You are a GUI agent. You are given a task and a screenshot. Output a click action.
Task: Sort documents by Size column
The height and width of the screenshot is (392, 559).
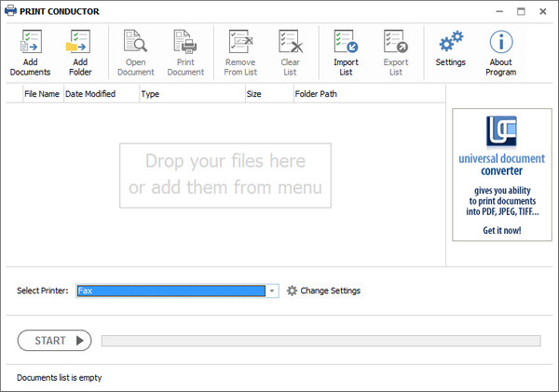click(253, 94)
